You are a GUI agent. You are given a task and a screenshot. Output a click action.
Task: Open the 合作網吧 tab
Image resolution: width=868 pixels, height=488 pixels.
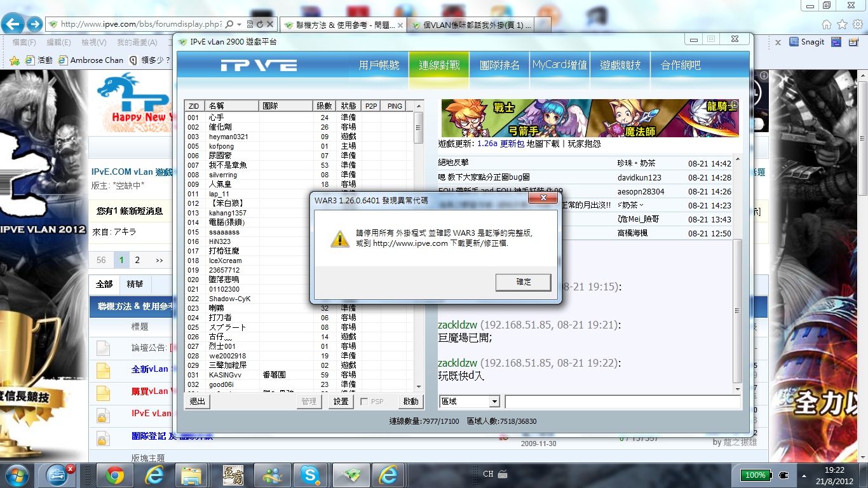tap(681, 65)
